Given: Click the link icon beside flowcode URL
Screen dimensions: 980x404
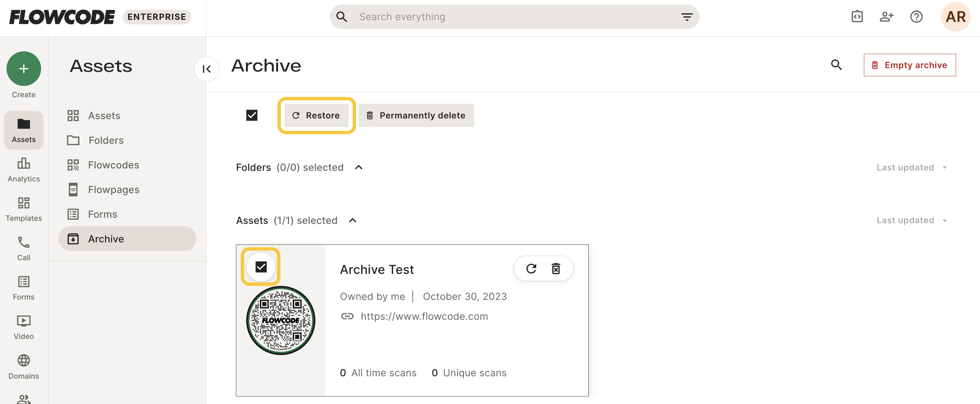Looking at the screenshot, I should [x=347, y=316].
